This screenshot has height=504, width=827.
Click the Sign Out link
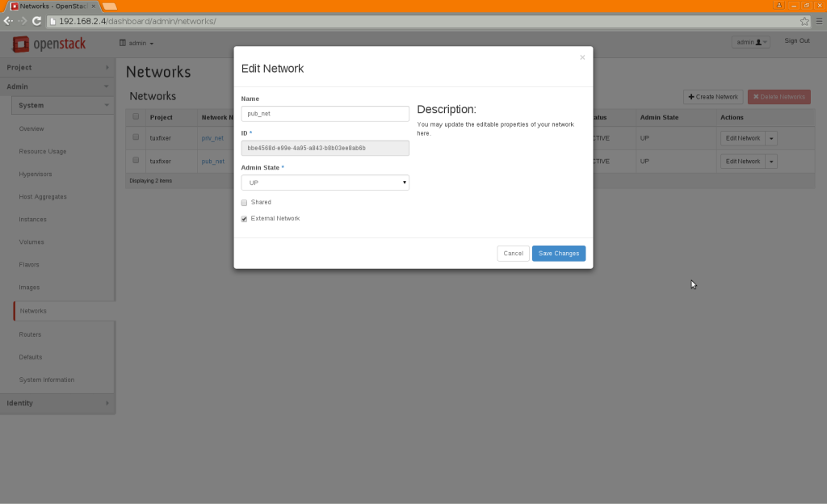click(x=796, y=40)
